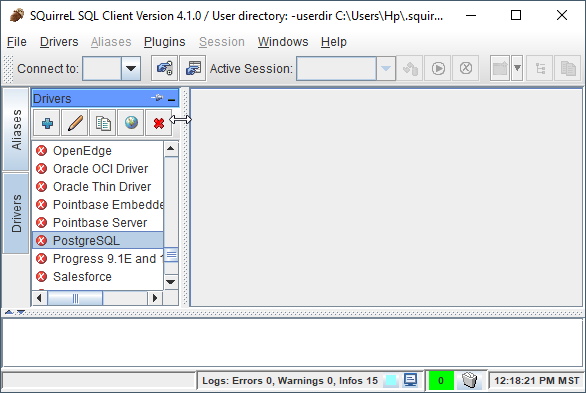The image size is (586, 393).
Task: Select the Oracle OCI Driver entry
Action: pyautogui.click(x=98, y=168)
